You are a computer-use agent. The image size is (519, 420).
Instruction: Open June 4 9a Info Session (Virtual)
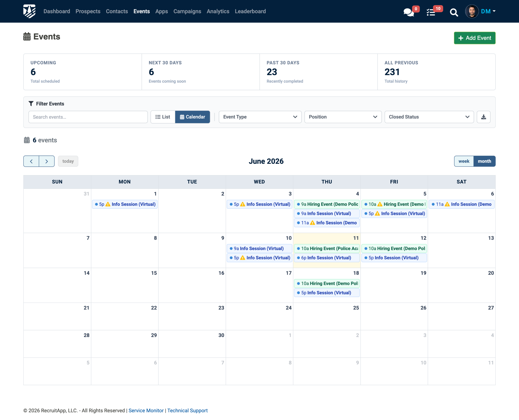click(327, 213)
